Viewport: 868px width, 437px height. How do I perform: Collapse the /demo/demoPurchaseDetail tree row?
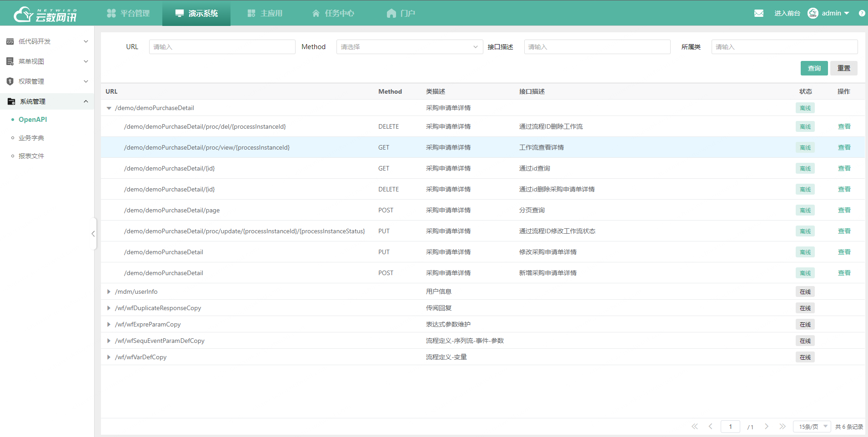pos(109,108)
